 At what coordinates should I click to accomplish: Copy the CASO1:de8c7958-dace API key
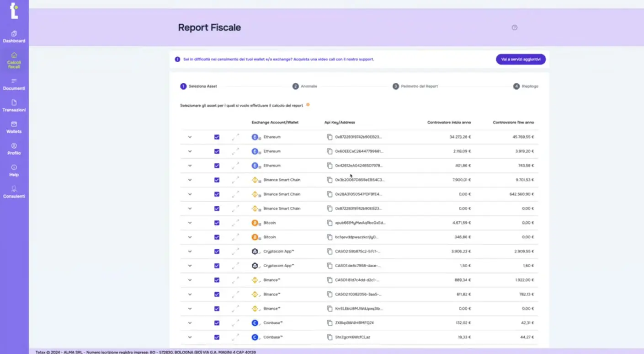coord(330,266)
